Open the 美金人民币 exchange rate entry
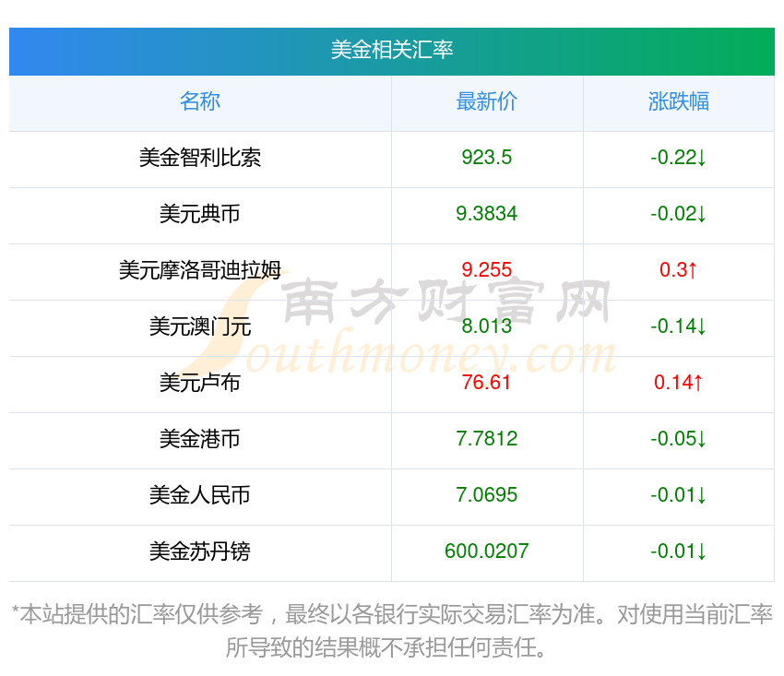The width and height of the screenshot is (784, 676). tap(200, 495)
